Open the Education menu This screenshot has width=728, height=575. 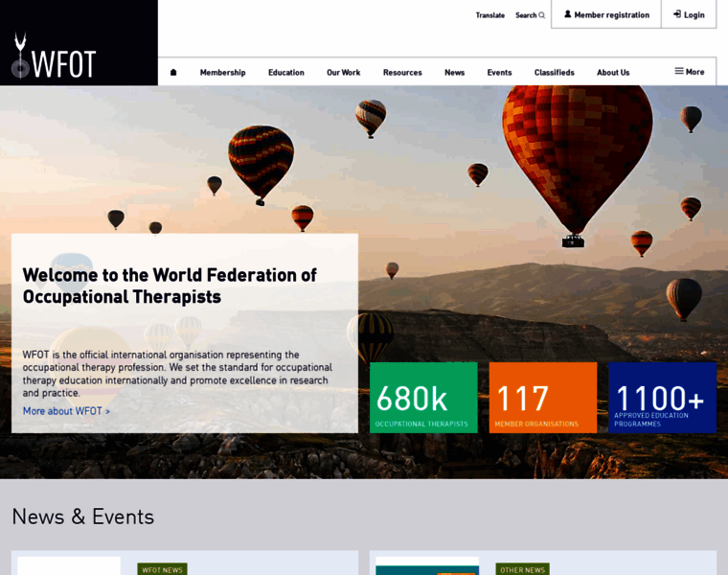coord(286,73)
